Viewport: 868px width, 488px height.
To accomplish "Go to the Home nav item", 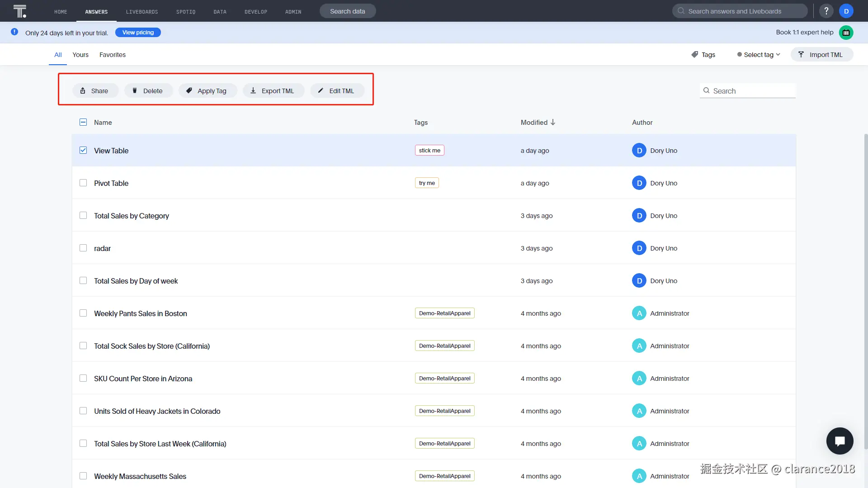I will coord(61,12).
